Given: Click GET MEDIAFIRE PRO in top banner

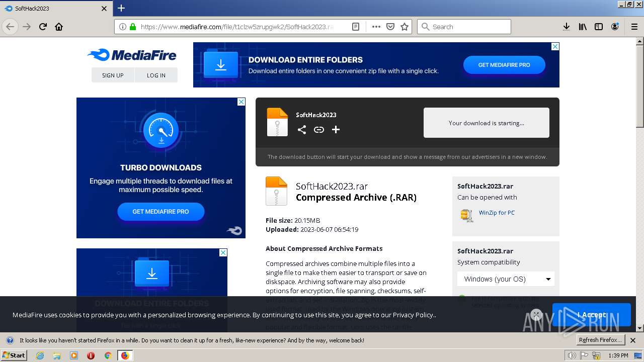Looking at the screenshot, I should [504, 65].
